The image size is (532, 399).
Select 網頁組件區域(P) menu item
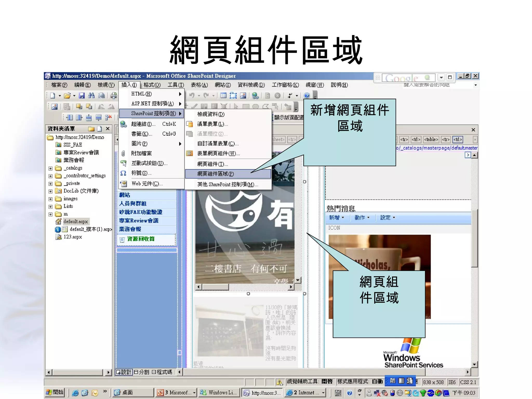(x=228, y=174)
